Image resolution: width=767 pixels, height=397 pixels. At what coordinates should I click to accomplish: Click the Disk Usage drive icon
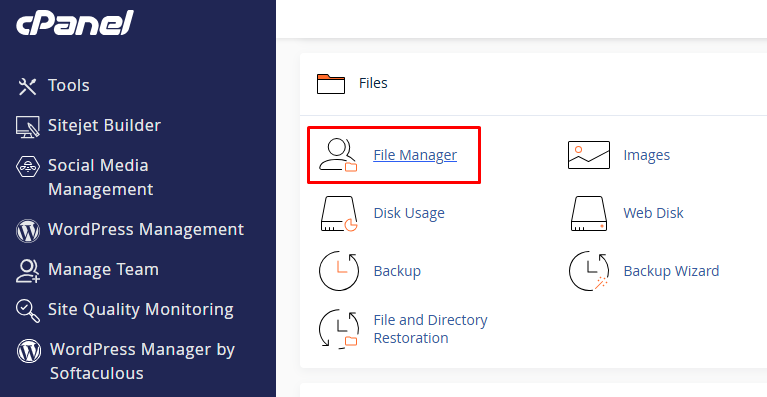tap(339, 213)
